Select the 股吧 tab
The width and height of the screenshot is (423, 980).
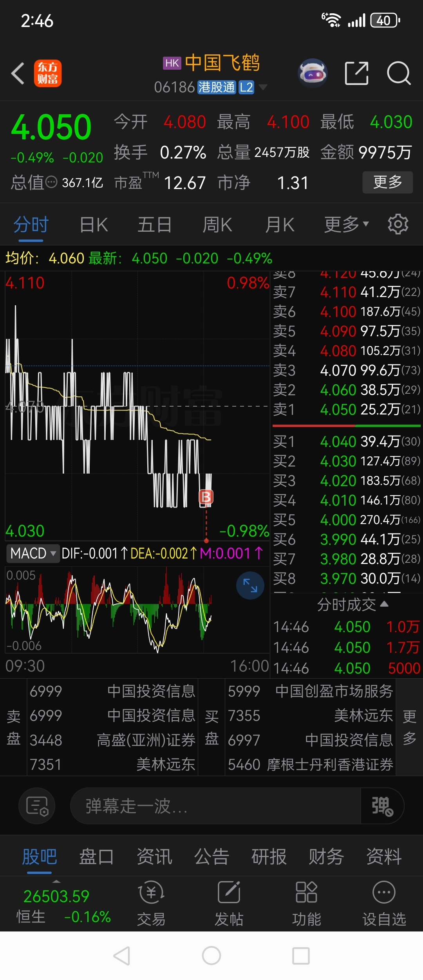point(40,856)
